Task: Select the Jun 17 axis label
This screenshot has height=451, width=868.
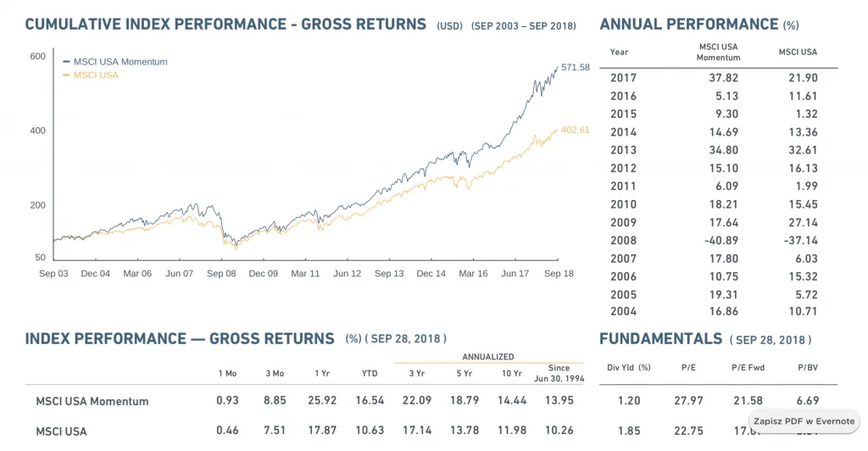Action: [515, 273]
